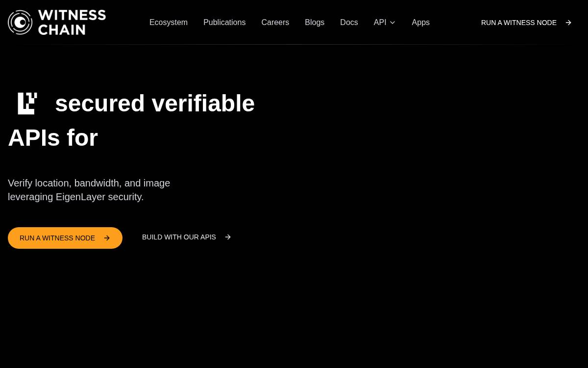Open the Apps page

[420, 23]
